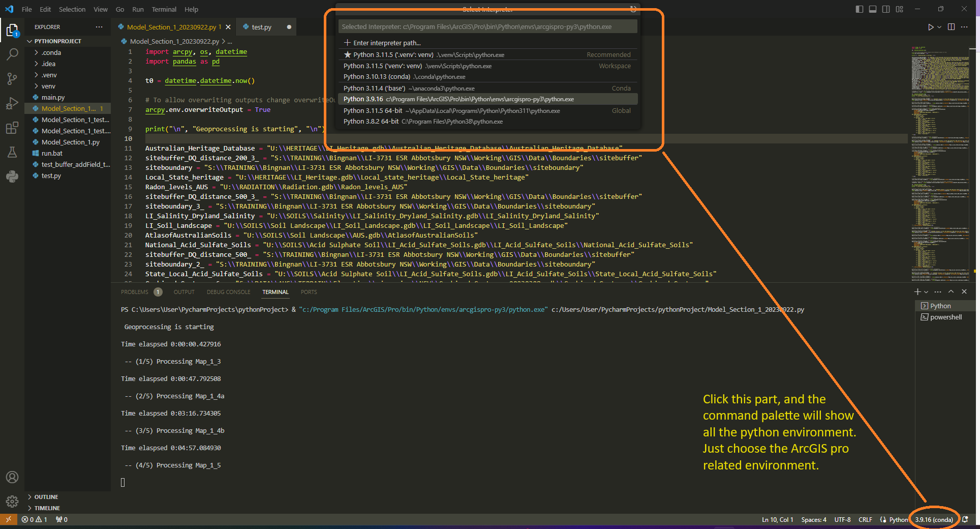Open the Accounts menu icon

tap(12, 477)
